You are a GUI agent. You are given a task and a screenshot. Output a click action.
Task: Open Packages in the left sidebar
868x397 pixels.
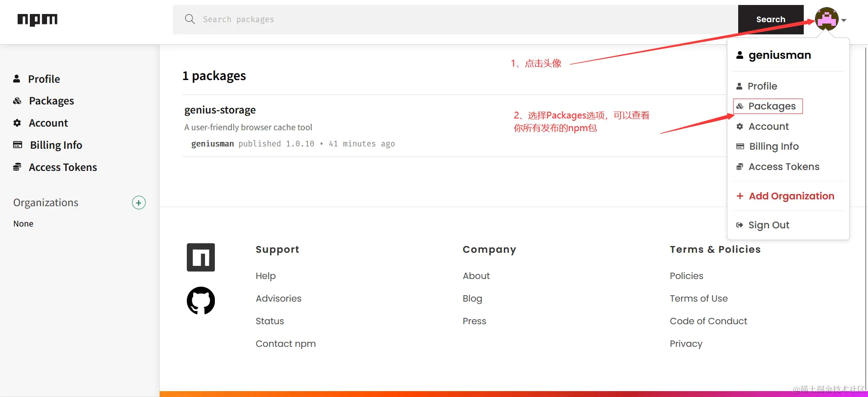pyautogui.click(x=52, y=101)
